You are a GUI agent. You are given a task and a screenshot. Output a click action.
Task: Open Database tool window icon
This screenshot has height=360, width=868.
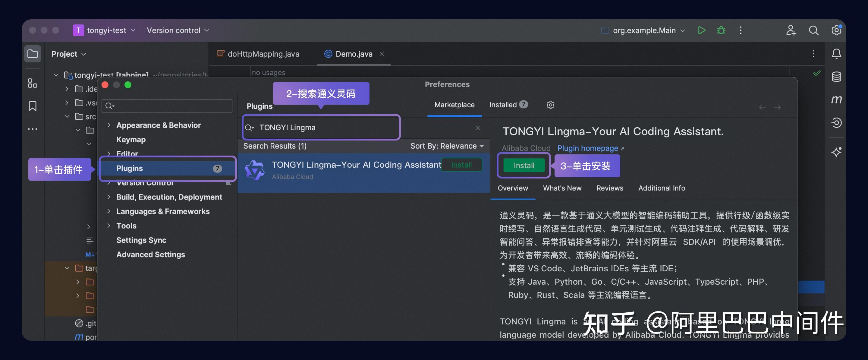tap(836, 77)
